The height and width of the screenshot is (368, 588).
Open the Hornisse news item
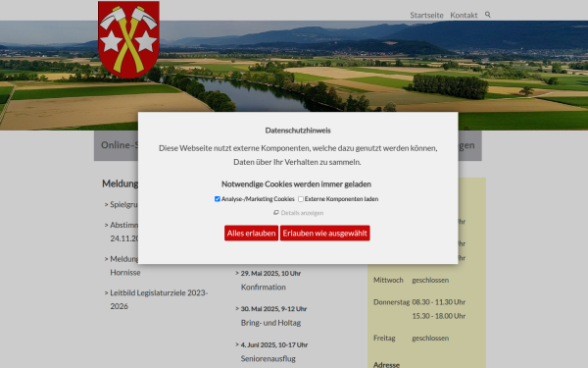(x=125, y=273)
